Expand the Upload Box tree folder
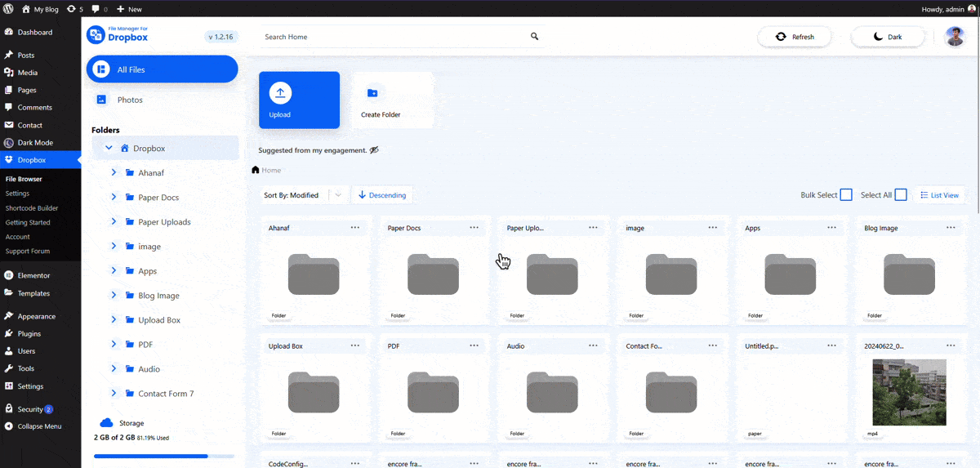Viewport: 980px width, 468px height. [x=114, y=319]
